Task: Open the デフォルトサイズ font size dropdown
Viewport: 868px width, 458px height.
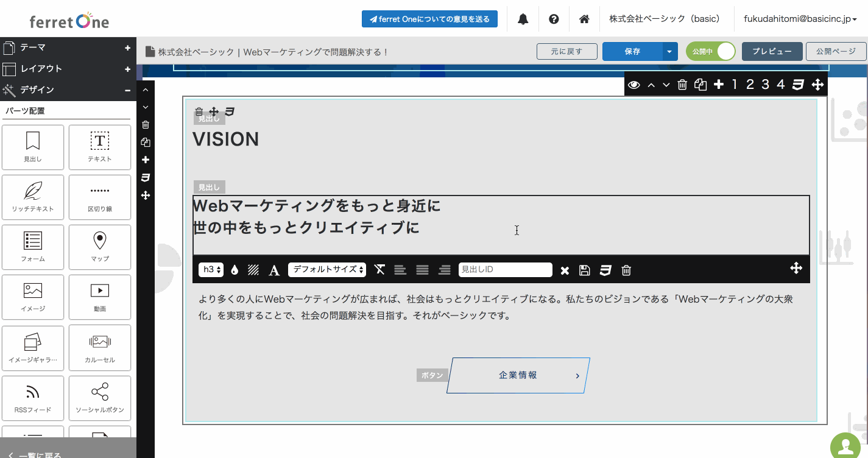Action: (327, 270)
